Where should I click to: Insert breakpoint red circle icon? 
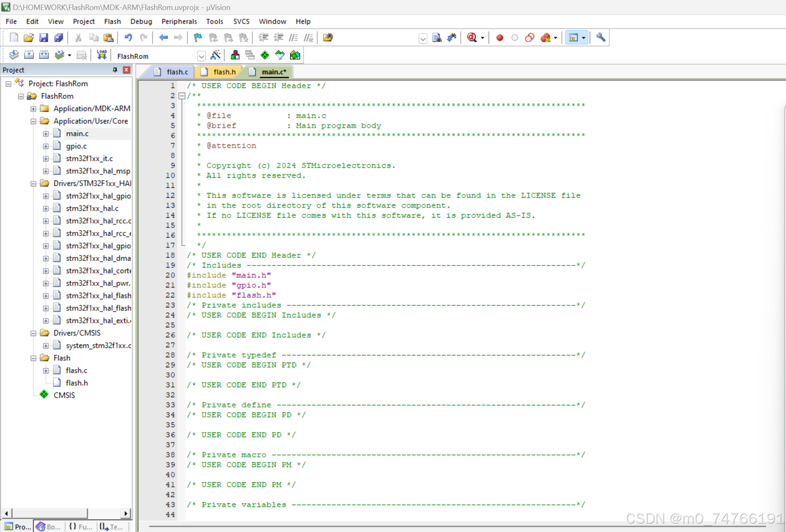500,38
